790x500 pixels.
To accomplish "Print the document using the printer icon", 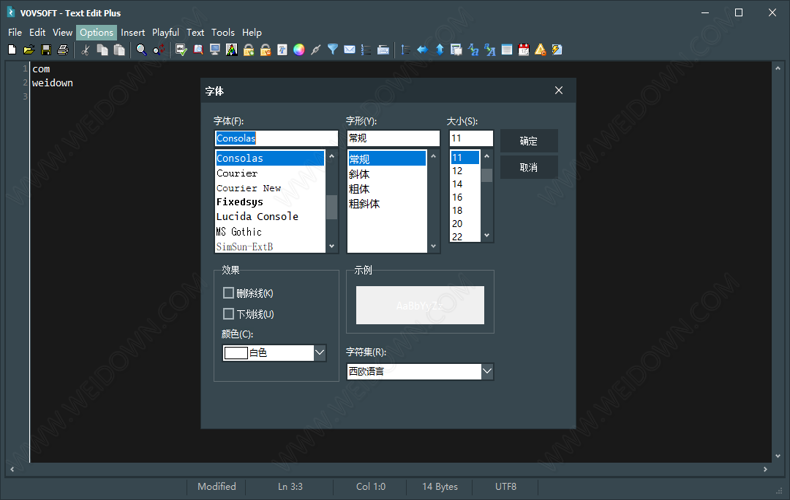I will pos(63,49).
